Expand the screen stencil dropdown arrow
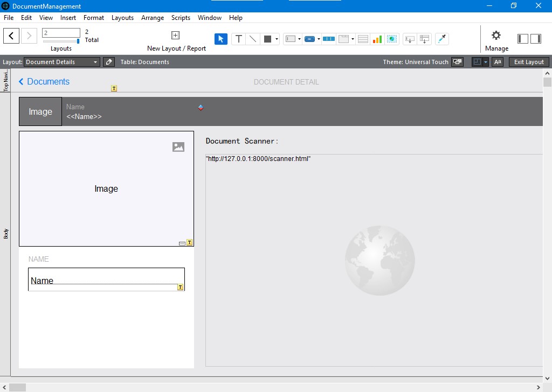This screenshot has width=552, height=392. tap(486, 62)
